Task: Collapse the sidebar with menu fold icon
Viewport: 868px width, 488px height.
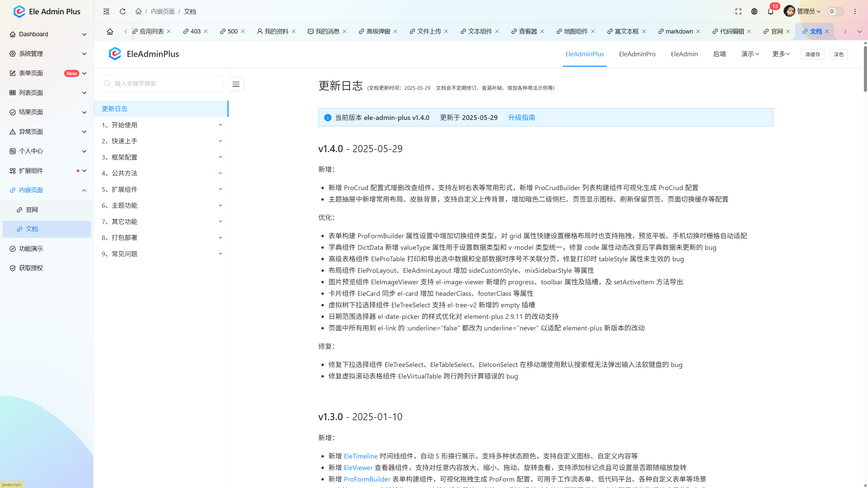Action: pyautogui.click(x=106, y=12)
